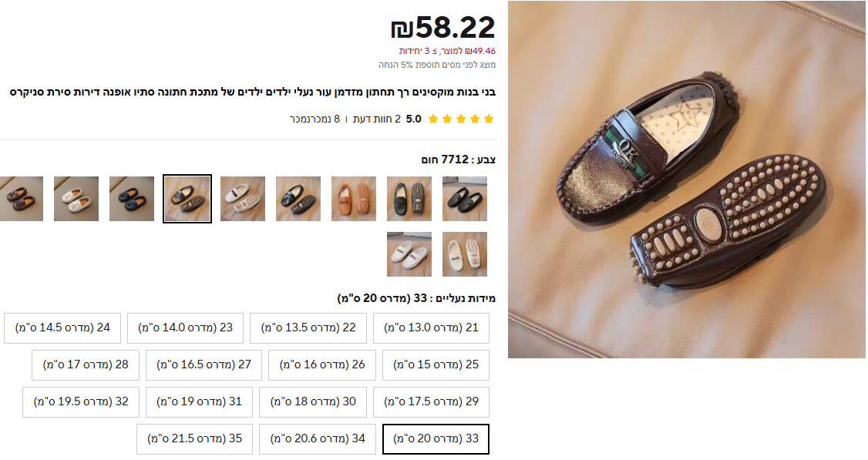Choose size 32 with 19.5 cm insole
868x460 pixels.
tap(81, 402)
